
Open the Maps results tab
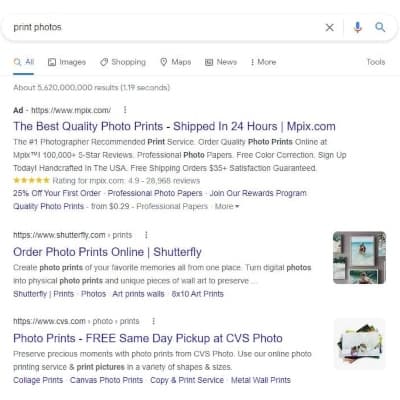point(176,62)
